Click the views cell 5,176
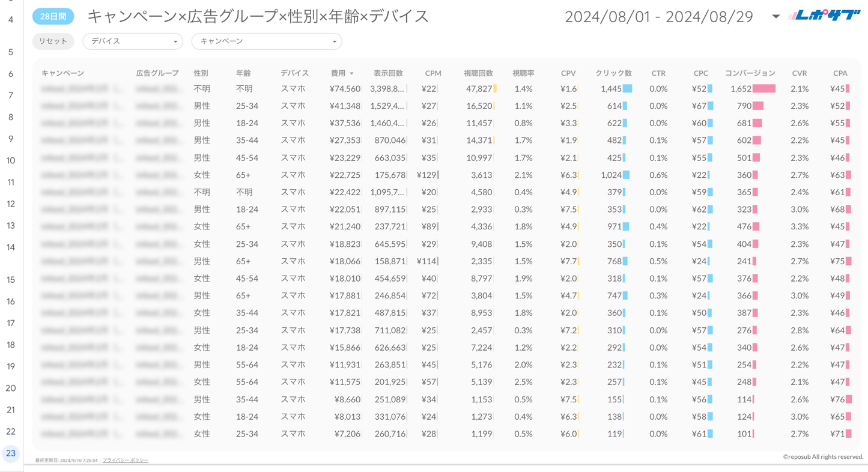The width and height of the screenshot is (868, 472). click(482, 365)
